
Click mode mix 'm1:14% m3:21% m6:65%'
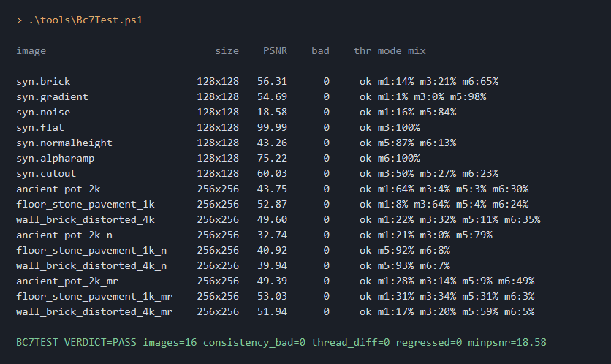[438, 81]
